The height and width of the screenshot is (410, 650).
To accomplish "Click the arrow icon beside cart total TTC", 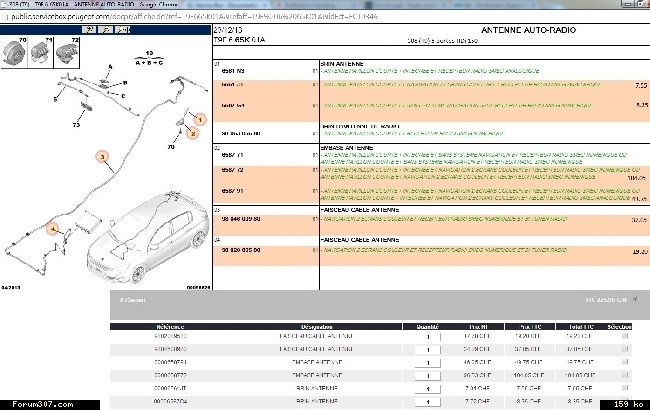I will [635, 299].
